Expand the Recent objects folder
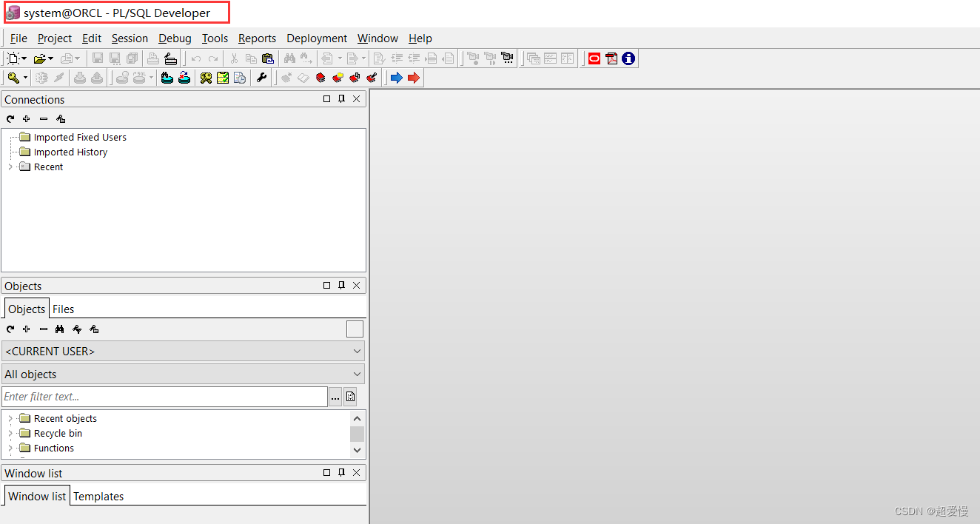The width and height of the screenshot is (980, 524). coord(10,419)
